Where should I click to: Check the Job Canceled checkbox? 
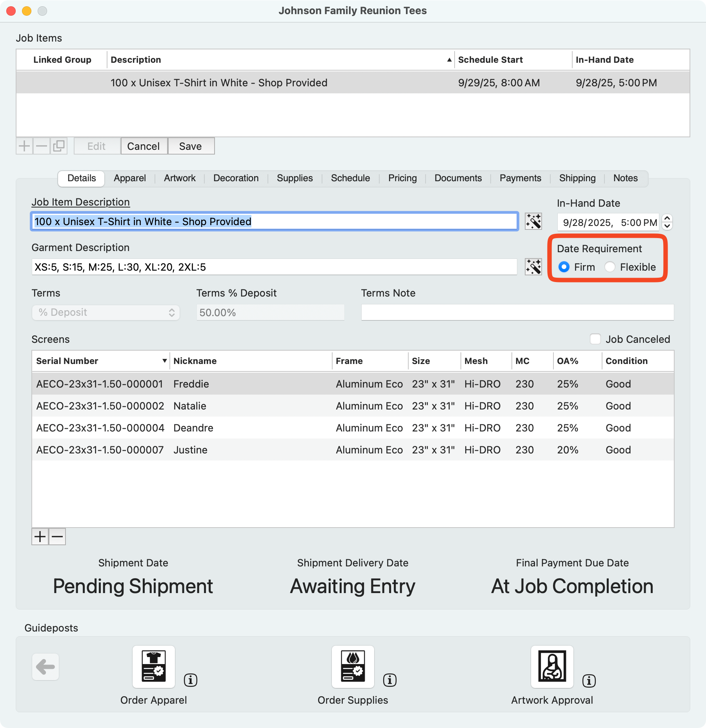(595, 339)
